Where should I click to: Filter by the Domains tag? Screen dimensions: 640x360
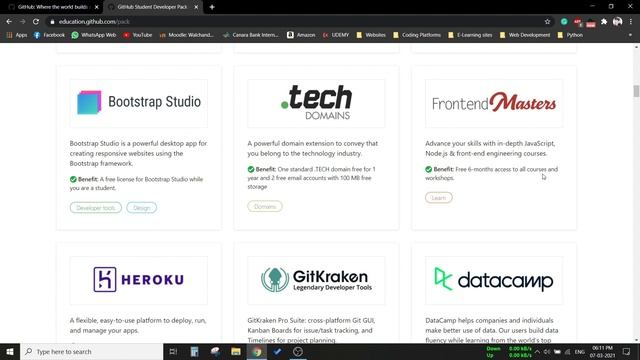tap(265, 207)
